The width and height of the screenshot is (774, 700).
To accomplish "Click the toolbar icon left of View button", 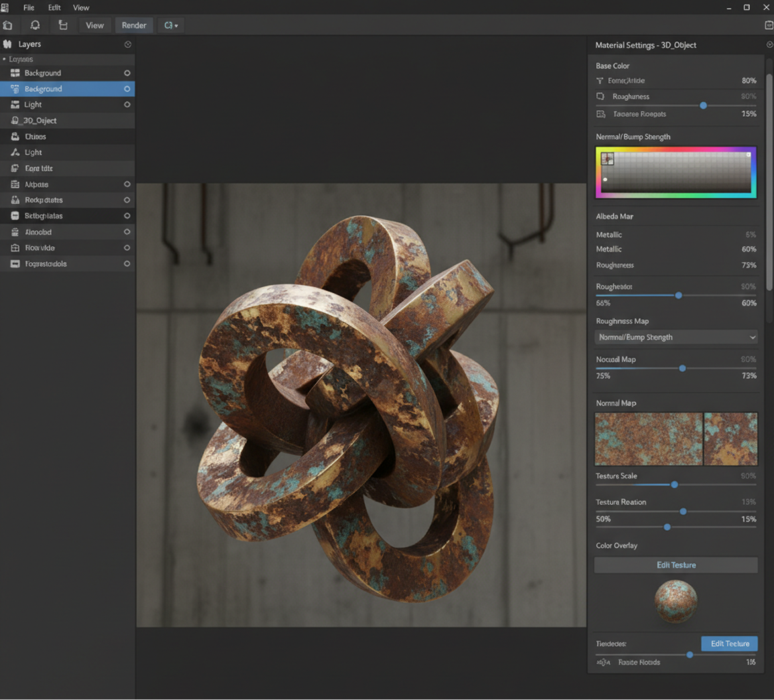I will pyautogui.click(x=63, y=25).
